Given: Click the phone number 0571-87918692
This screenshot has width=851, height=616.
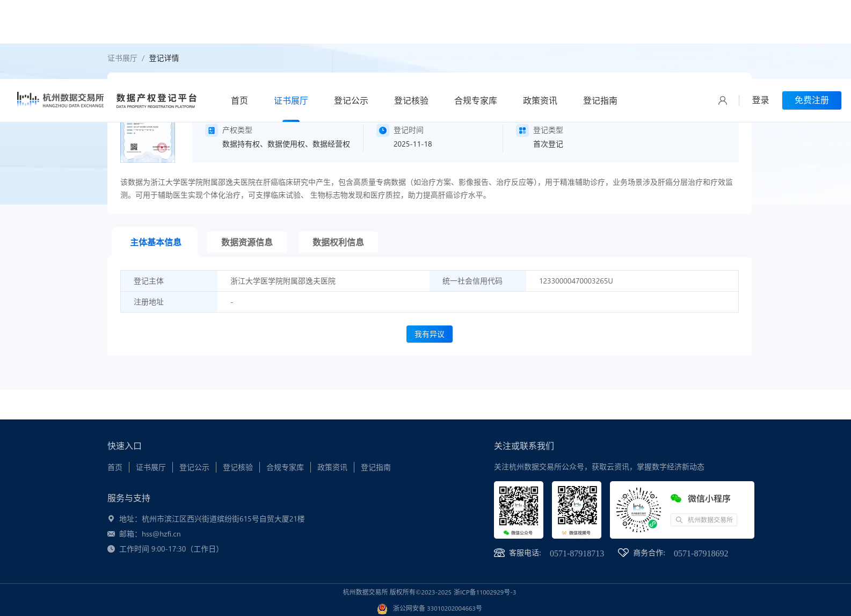Looking at the screenshot, I should (701, 554).
